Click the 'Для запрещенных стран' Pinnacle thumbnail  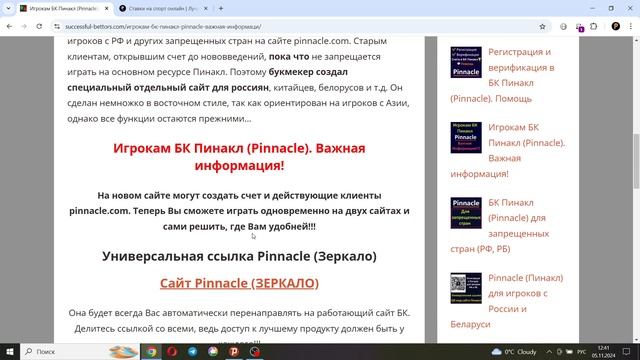pyautogui.click(x=466, y=213)
